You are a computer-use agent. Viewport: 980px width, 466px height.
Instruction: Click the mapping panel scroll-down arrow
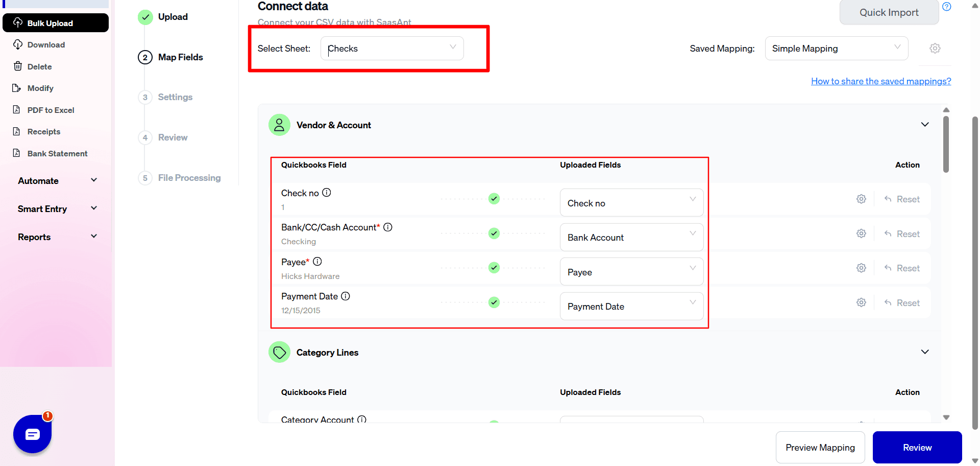click(946, 417)
